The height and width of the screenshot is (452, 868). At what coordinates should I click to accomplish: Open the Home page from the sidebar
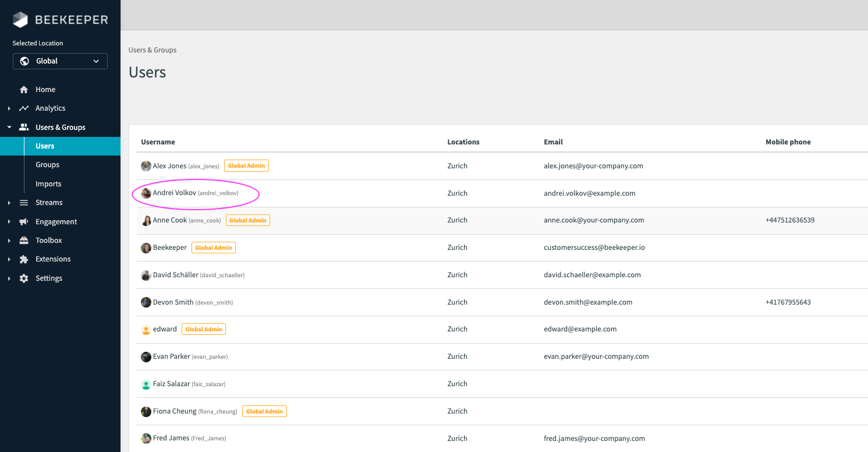44,89
